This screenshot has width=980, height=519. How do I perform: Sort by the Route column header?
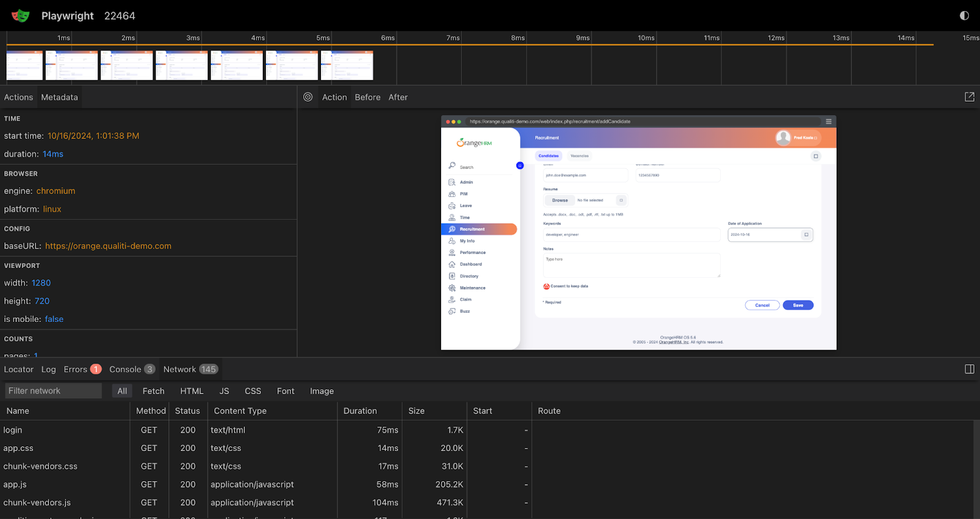(753, 411)
